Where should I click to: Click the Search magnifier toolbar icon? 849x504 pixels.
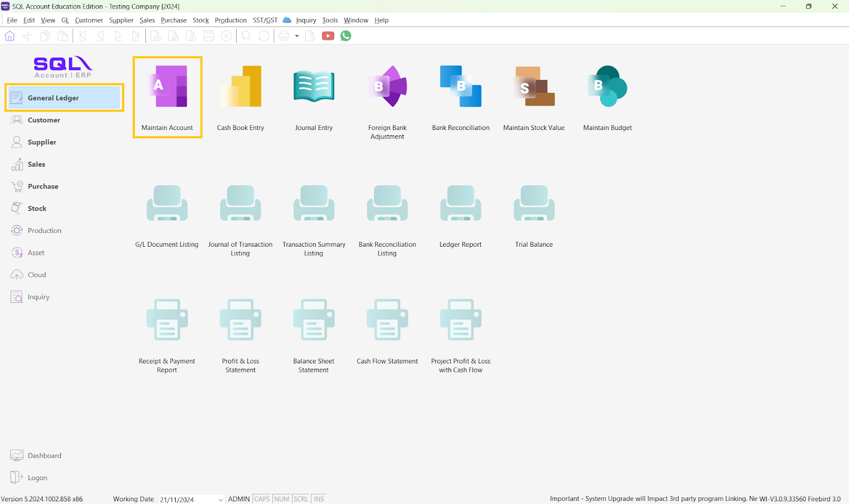click(246, 36)
